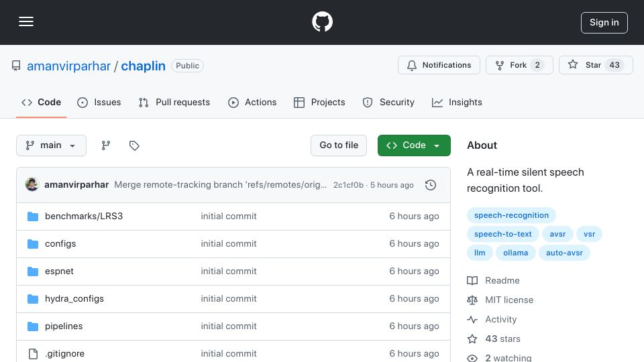644x362 pixels.
Task: Select the speech-to-text topic tag
Action: pyautogui.click(x=502, y=234)
